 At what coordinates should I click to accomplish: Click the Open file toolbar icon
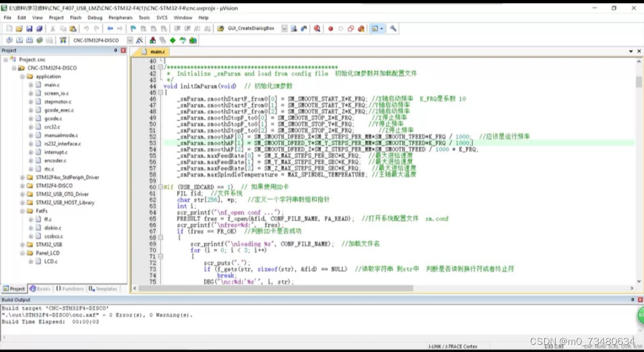click(x=19, y=29)
